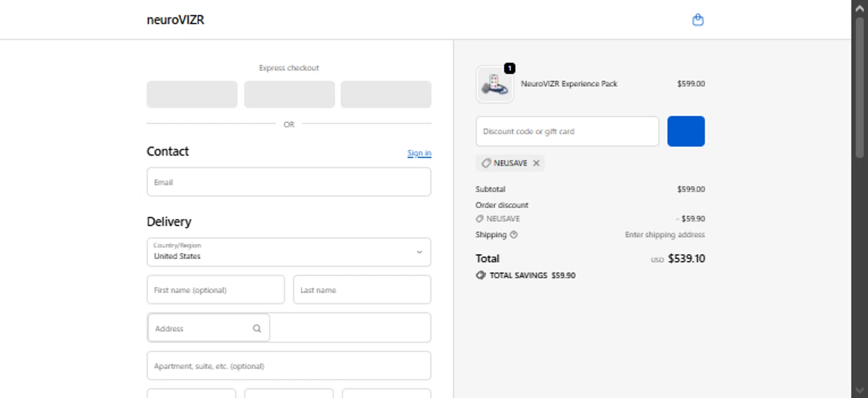The width and height of the screenshot is (868, 398).
Task: Click the $539.10 total amount
Action: [x=686, y=259]
